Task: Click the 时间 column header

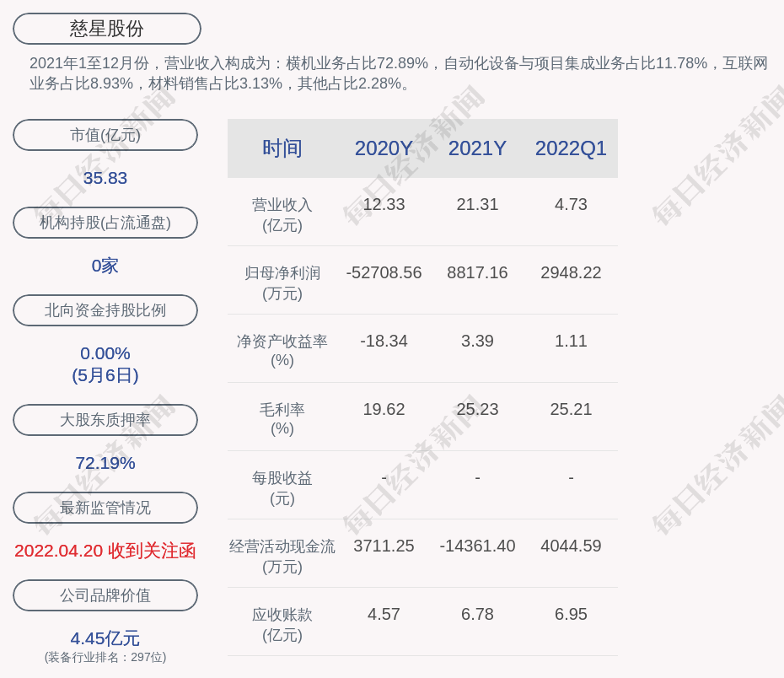Action: [x=282, y=148]
